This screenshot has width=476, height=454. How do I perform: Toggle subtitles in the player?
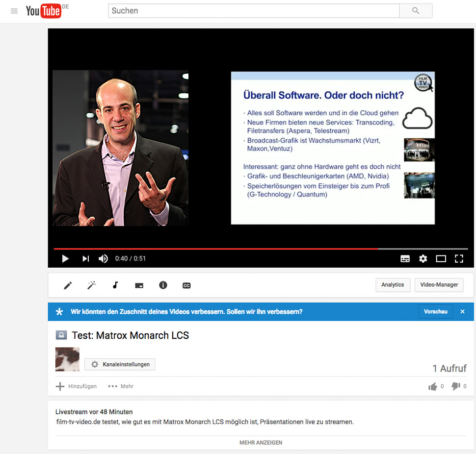coord(405,259)
